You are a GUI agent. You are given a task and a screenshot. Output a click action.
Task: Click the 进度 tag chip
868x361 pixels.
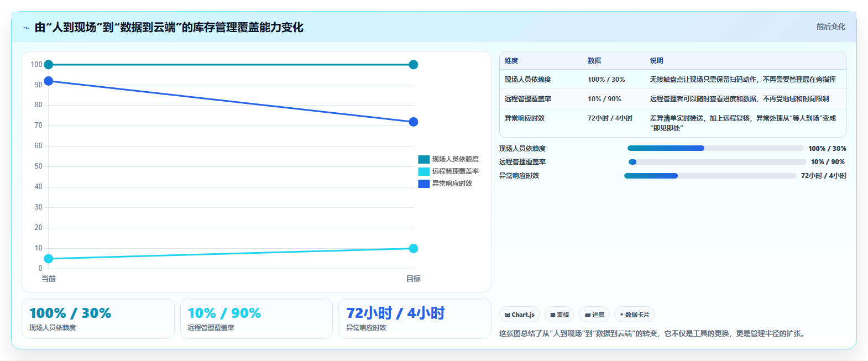[594, 315]
